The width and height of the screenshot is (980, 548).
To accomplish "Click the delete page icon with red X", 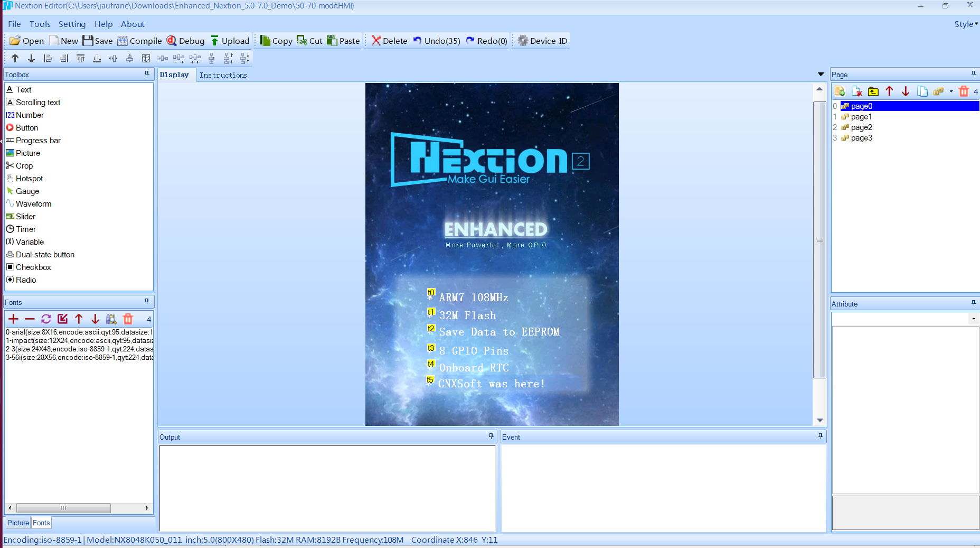I will (856, 91).
